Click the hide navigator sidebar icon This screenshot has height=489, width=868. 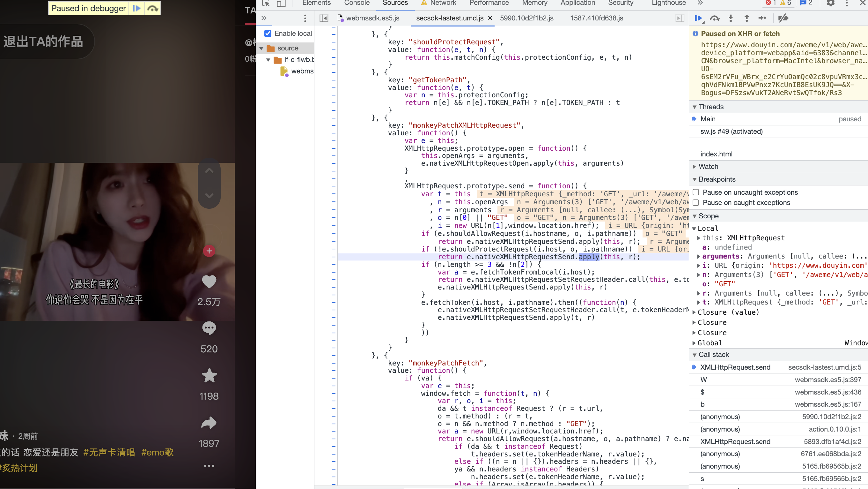tap(323, 18)
